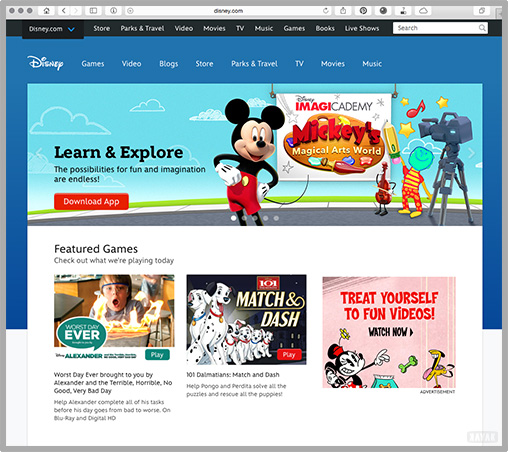Select TV in the blue Disney nav
This screenshot has height=452, width=508.
(x=299, y=64)
